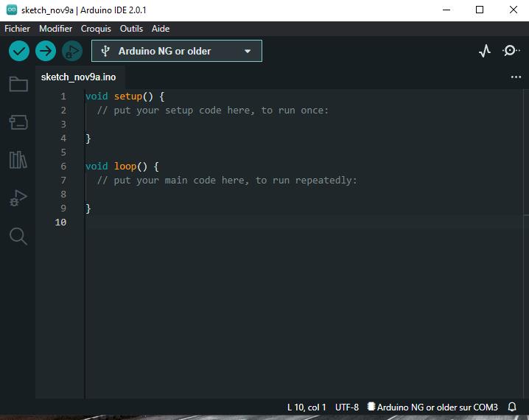Viewport: 529px width, 420px height.
Task: Click the closing brace on line 9
Action: click(88, 208)
